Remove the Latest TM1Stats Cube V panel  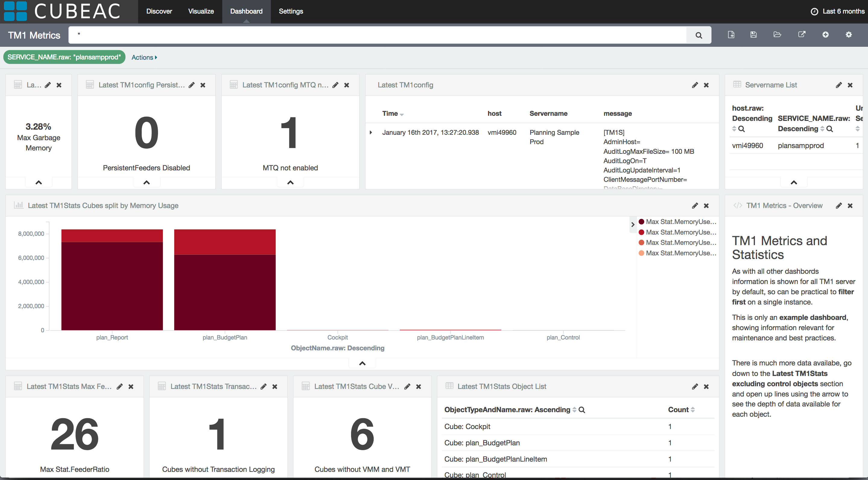(419, 387)
